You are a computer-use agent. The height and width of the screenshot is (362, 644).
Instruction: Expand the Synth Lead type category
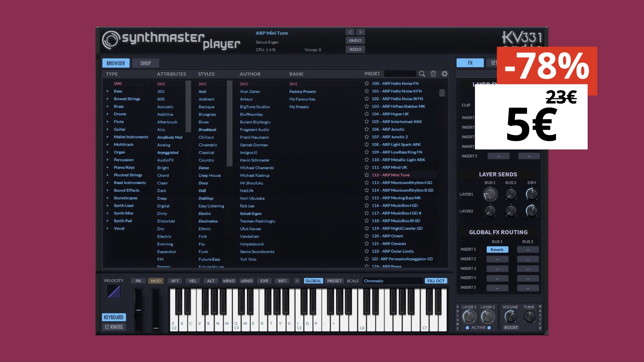pyautogui.click(x=107, y=205)
